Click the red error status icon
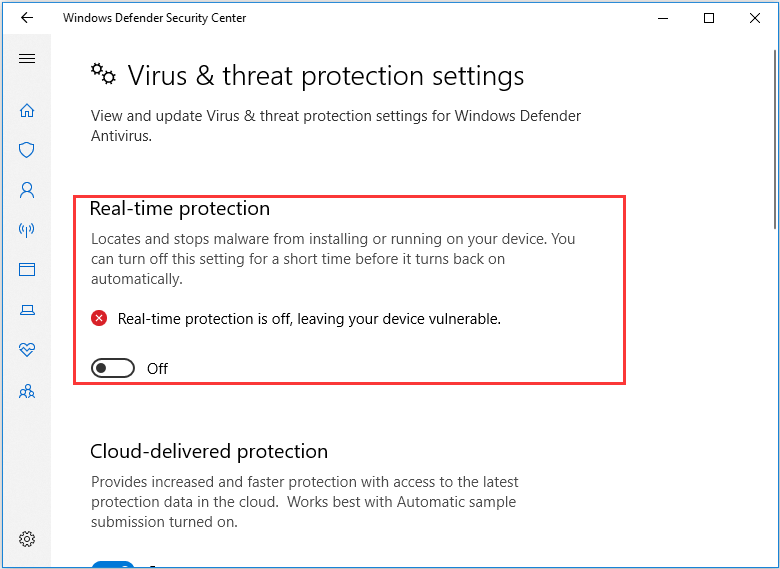Screen dimensions: 780x569 99,318
